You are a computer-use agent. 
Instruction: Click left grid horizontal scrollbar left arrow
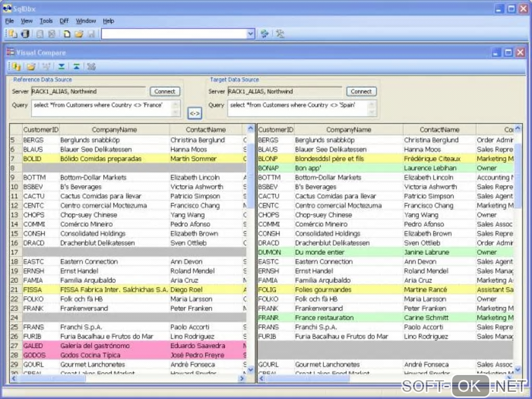pos(14,378)
